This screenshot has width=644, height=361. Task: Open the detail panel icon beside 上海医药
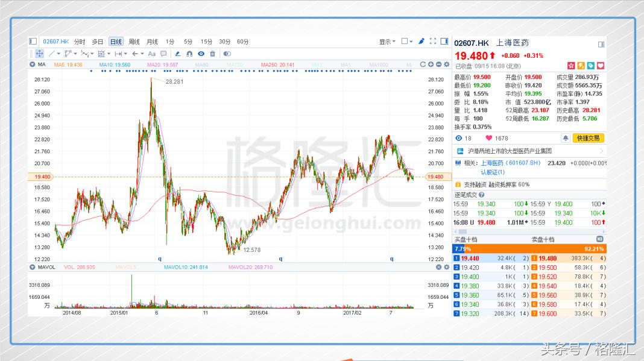pos(601,45)
